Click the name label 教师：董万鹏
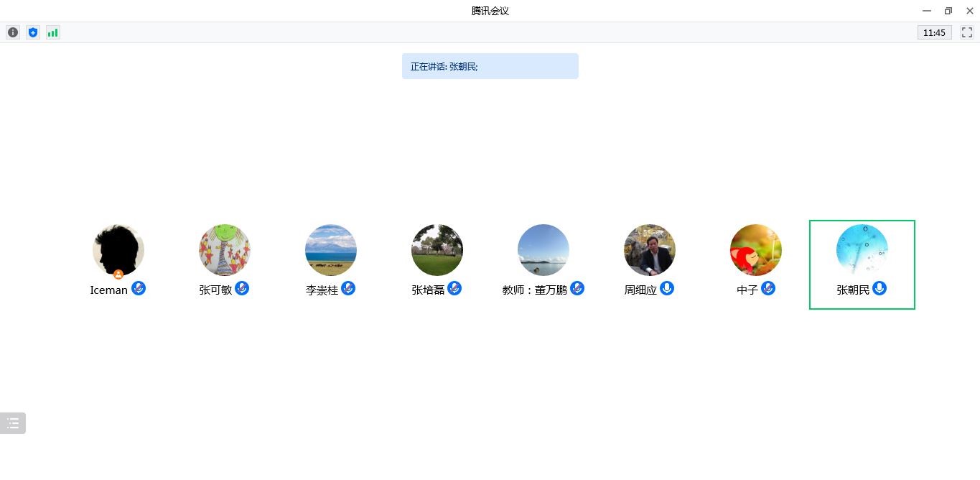Screen dimensions: 980x480 pyautogui.click(x=535, y=290)
